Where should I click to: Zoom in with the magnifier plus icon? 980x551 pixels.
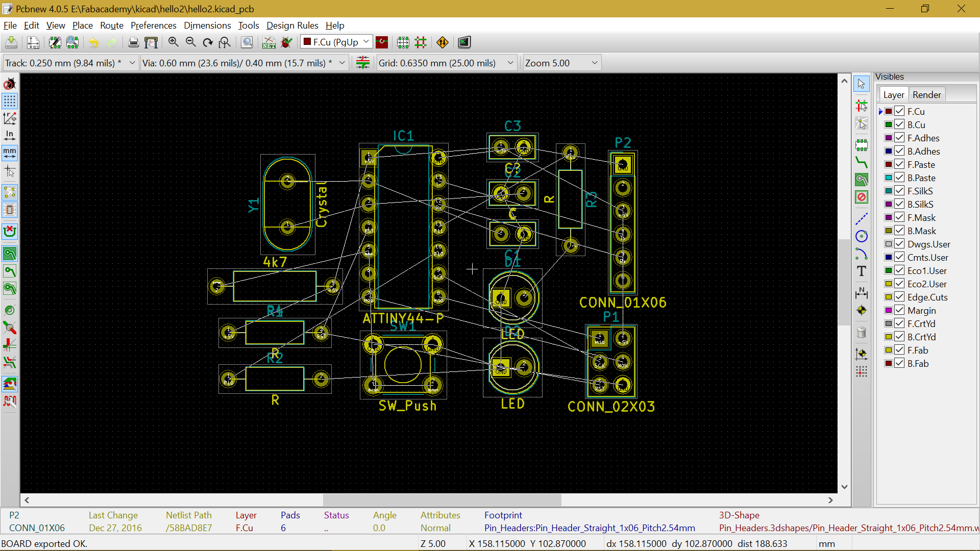click(x=174, y=42)
